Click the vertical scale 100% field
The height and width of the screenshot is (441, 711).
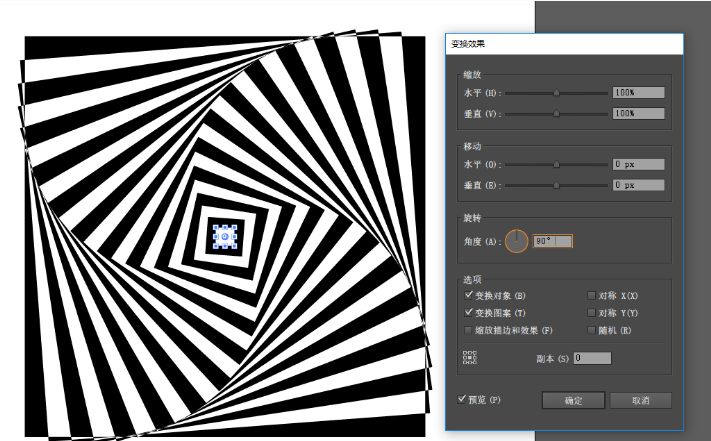coord(638,113)
